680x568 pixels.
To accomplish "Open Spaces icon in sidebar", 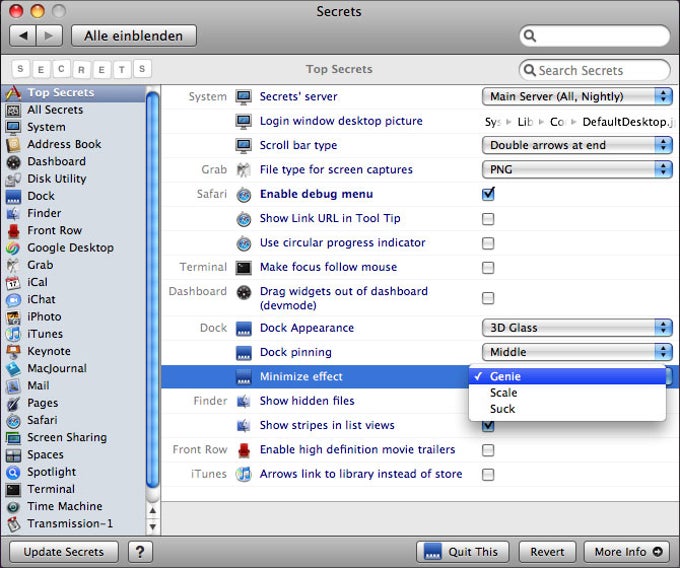I will point(13,455).
